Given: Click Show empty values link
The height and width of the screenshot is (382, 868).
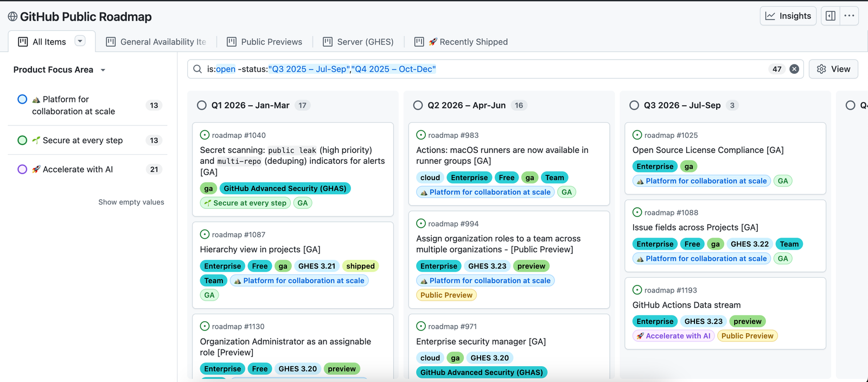Looking at the screenshot, I should coord(131,202).
